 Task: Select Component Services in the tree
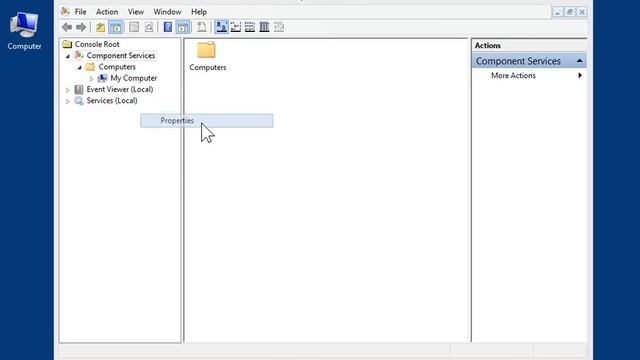(121, 56)
